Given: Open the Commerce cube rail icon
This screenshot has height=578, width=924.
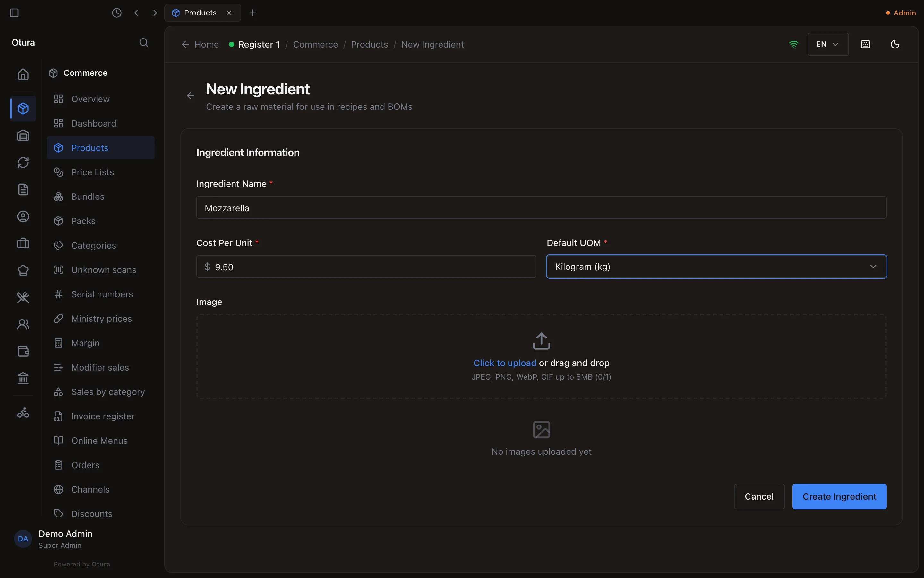Looking at the screenshot, I should [x=23, y=109].
